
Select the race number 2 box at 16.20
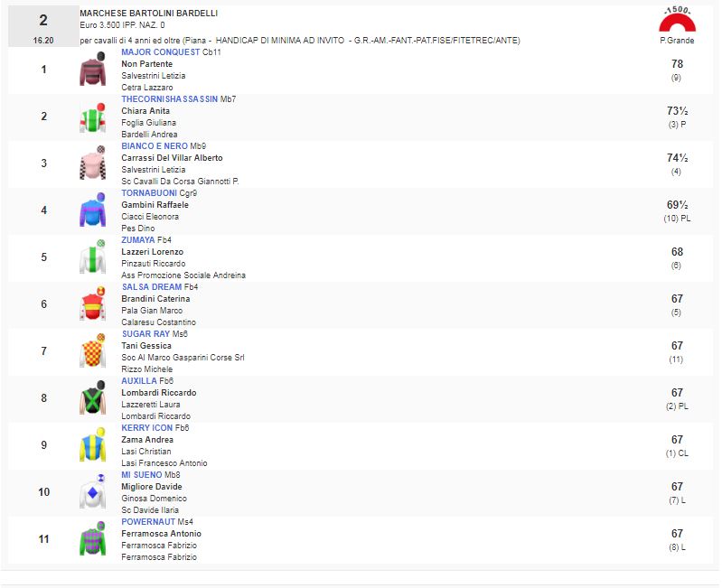coord(43,26)
